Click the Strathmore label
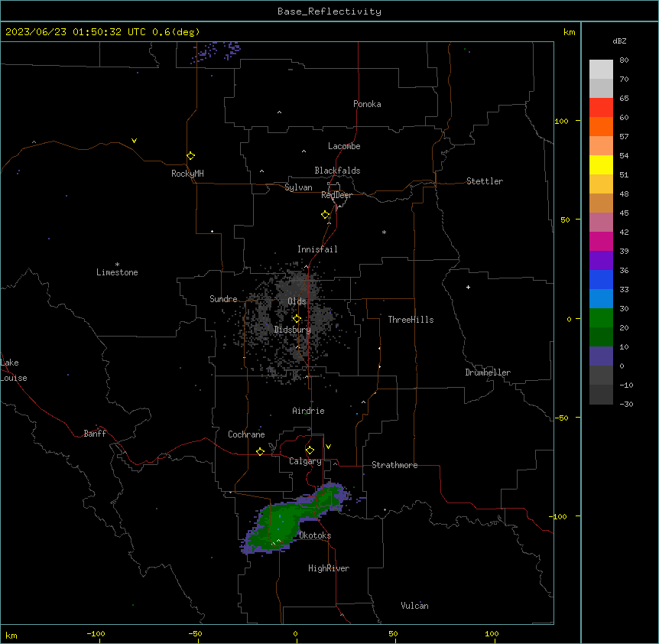659x644 pixels. click(x=394, y=465)
